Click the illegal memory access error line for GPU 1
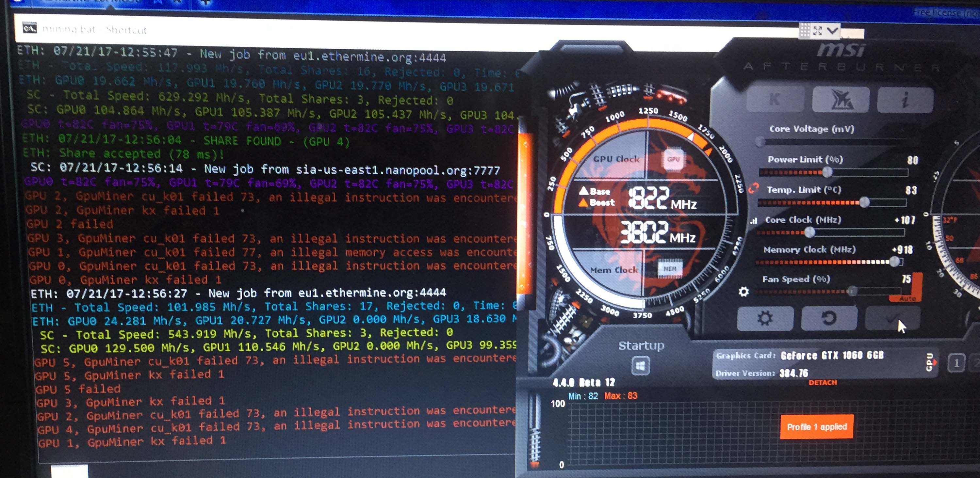980x478 pixels. click(272, 252)
